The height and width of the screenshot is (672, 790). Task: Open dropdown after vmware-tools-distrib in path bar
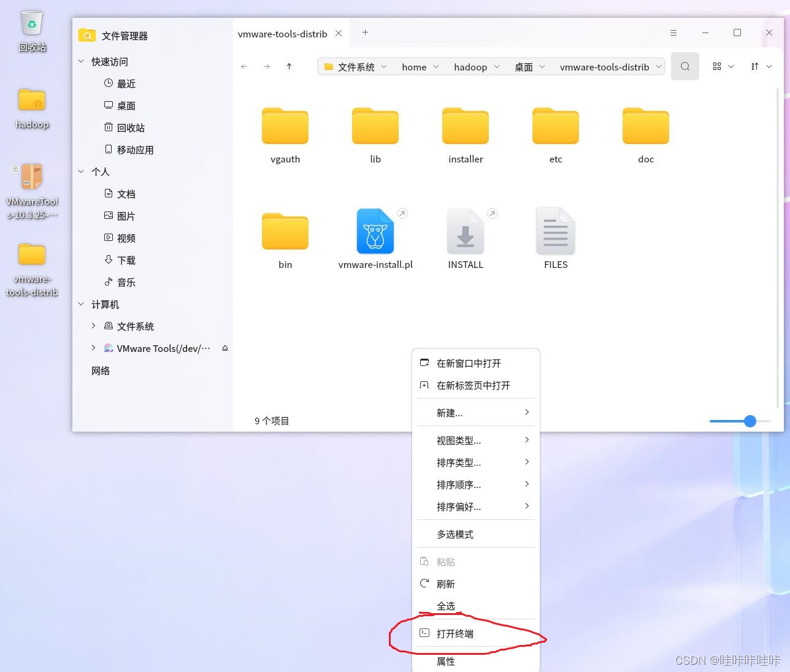[659, 67]
